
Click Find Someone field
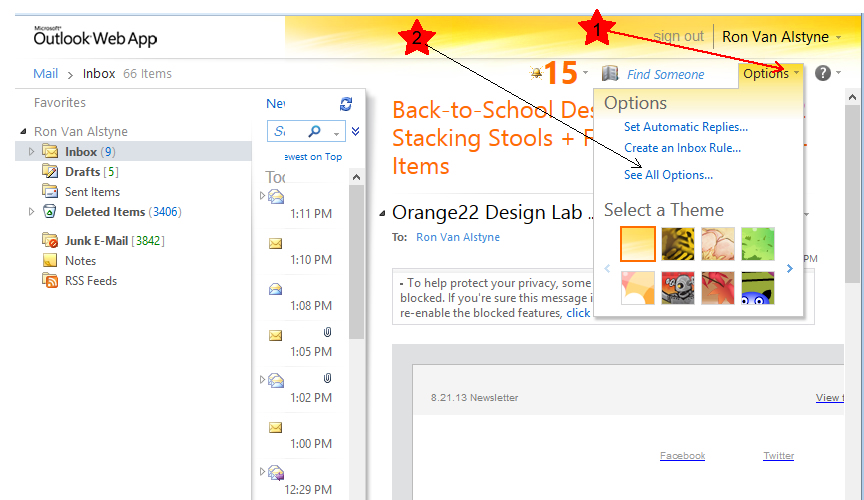pyautogui.click(x=665, y=74)
